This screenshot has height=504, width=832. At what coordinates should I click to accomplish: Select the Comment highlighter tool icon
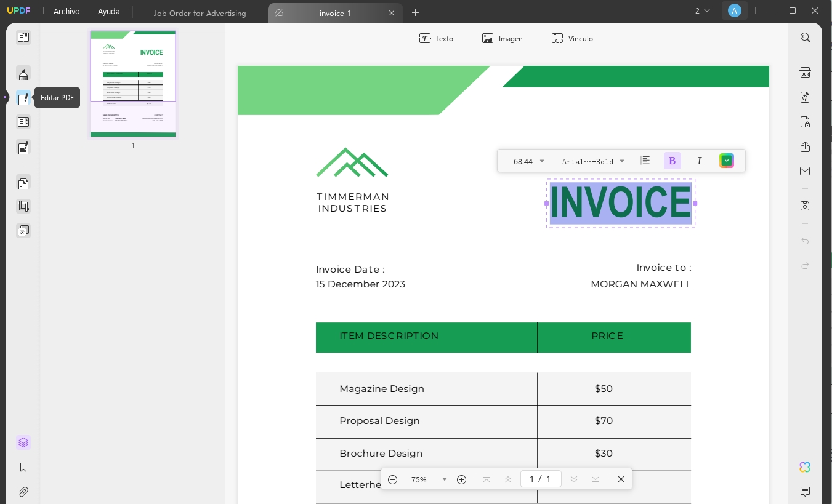23,74
